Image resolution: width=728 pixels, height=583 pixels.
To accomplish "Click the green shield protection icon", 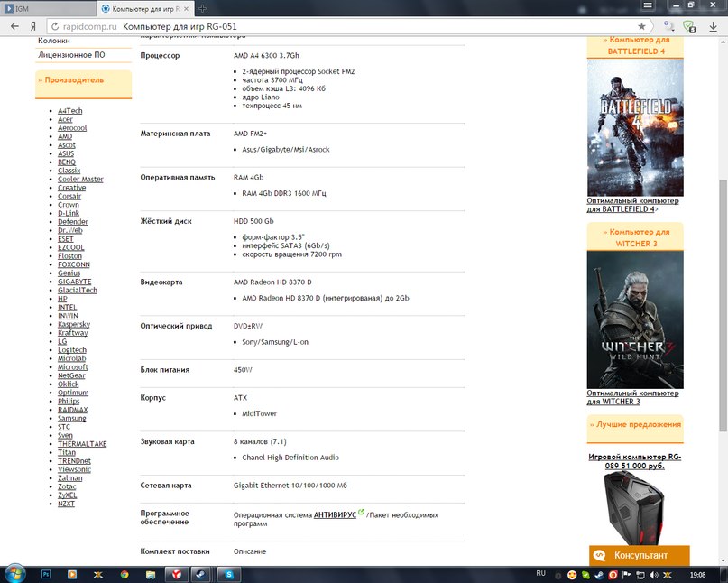I will [x=689, y=26].
